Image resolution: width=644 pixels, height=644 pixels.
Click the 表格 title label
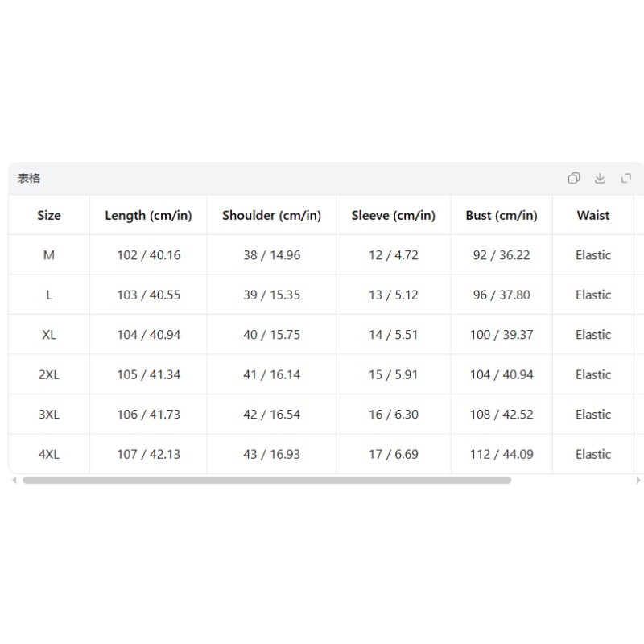click(x=29, y=178)
